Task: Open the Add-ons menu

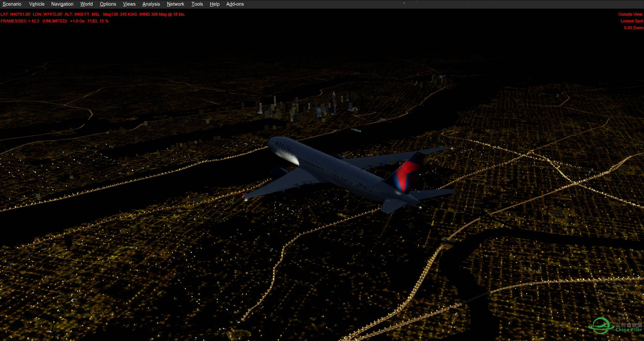Action: tap(235, 4)
